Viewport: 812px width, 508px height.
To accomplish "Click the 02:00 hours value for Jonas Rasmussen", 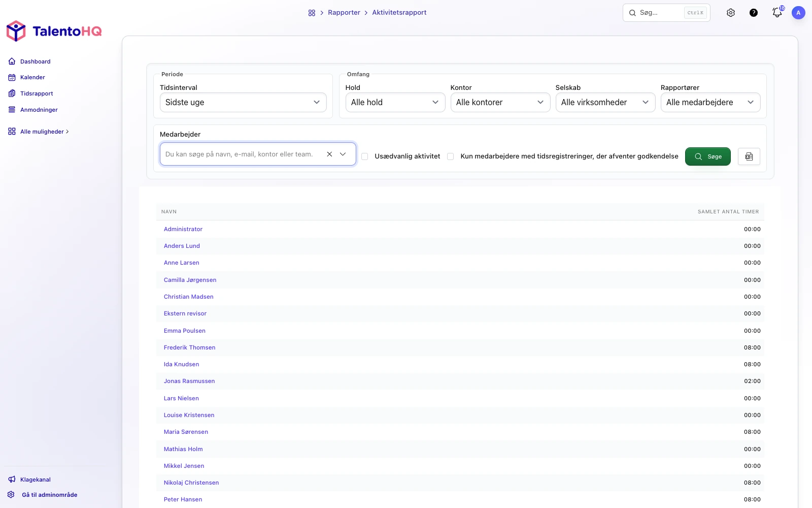I will click(x=752, y=381).
